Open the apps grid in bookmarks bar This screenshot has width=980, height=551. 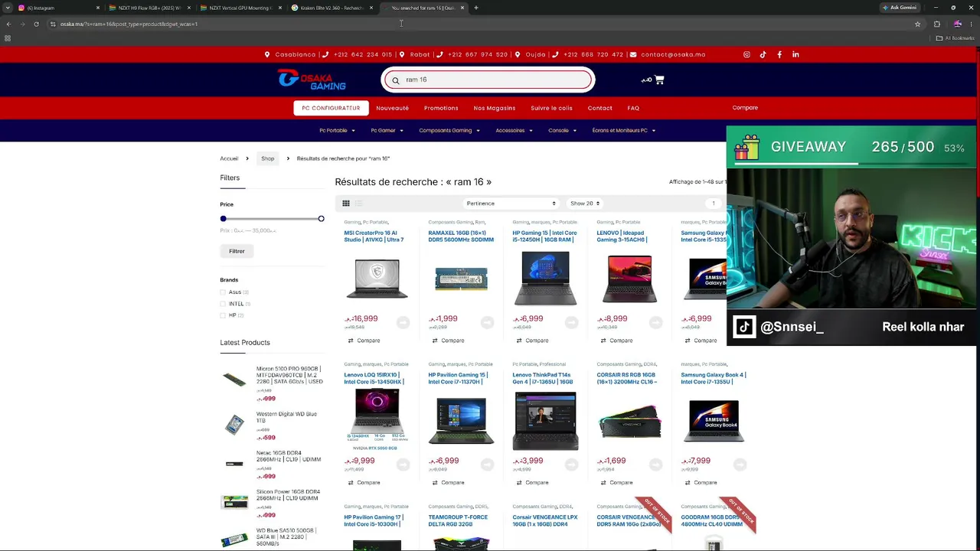coord(8,38)
